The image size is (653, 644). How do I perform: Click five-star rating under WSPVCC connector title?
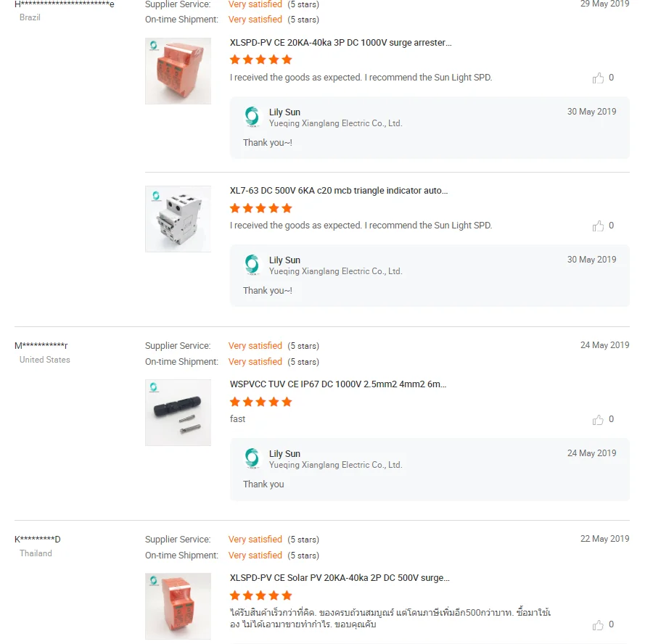260,402
